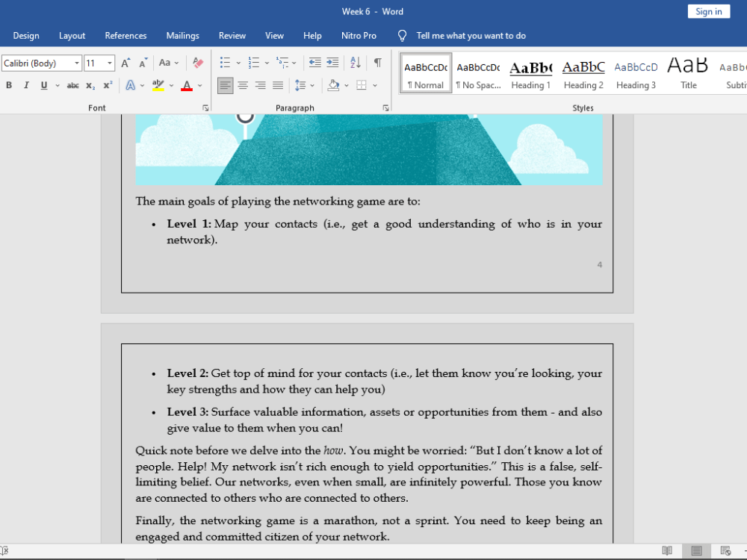Expand shading color dropdown arrow

click(x=347, y=86)
